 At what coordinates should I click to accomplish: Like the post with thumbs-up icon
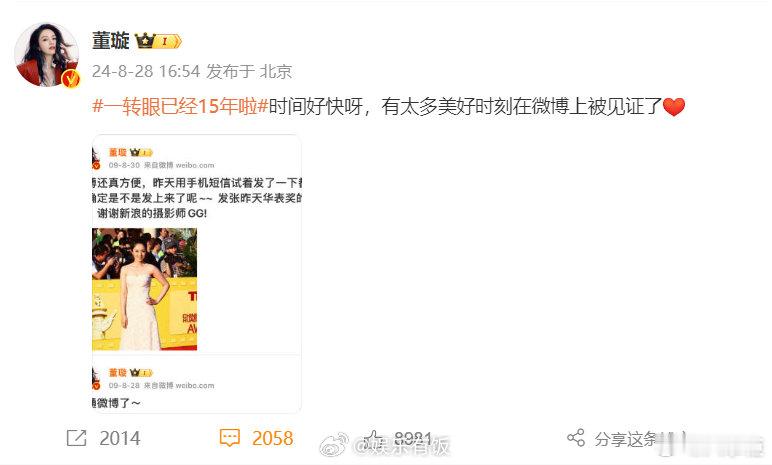click(x=373, y=438)
